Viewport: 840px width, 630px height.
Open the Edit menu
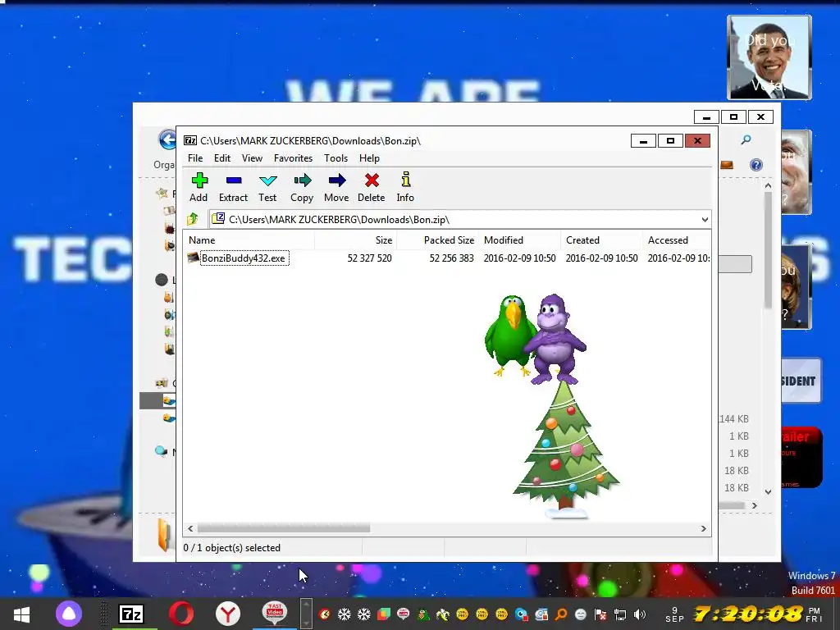pyautogui.click(x=221, y=158)
